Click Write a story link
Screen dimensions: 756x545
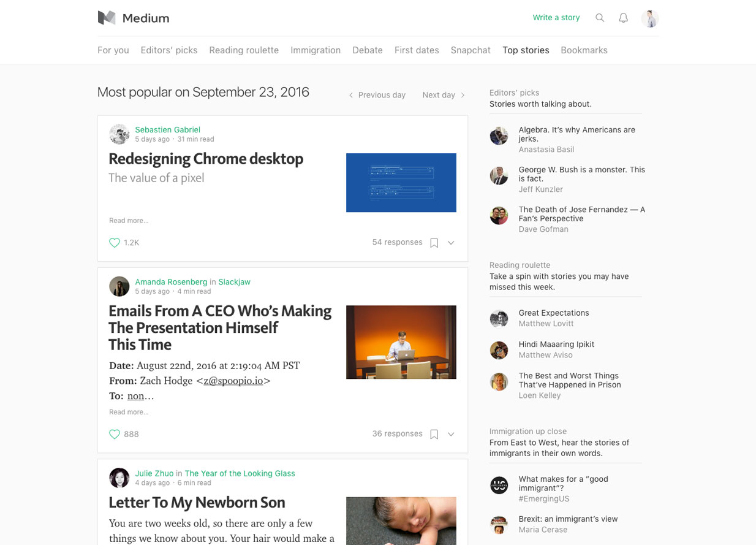(x=556, y=18)
